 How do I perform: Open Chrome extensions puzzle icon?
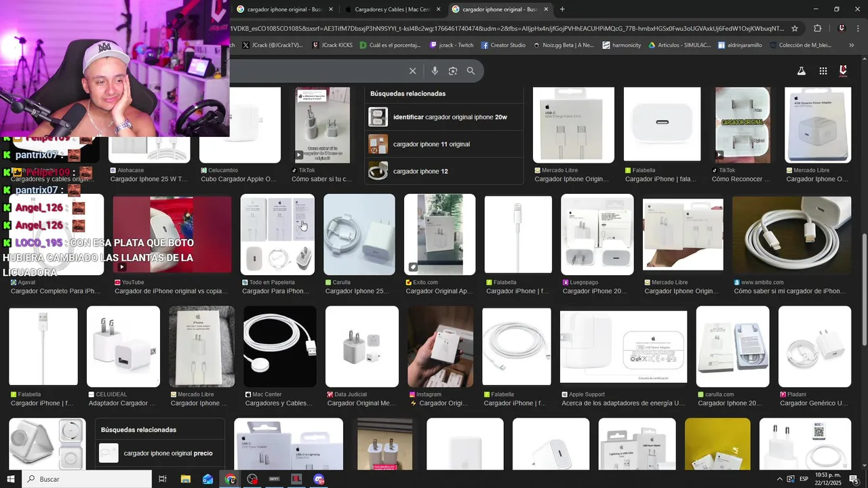[817, 28]
